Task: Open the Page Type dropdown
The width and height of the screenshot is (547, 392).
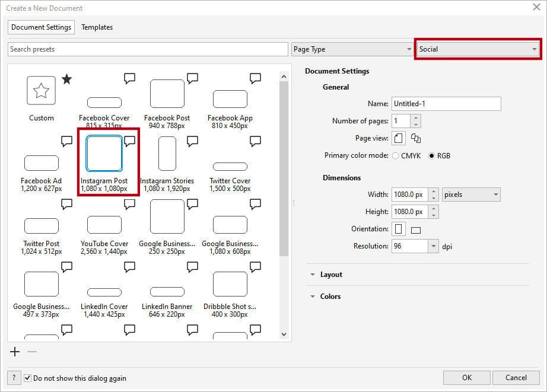Action: click(352, 49)
